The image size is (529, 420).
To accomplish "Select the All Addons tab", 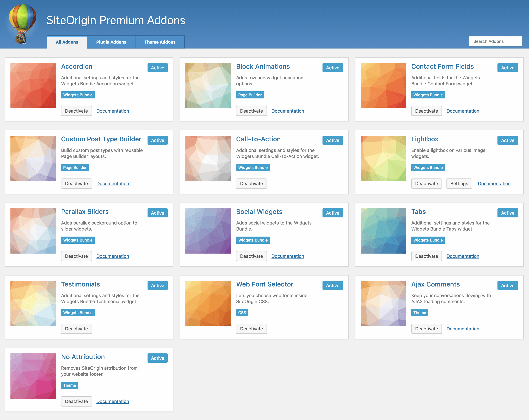I will (x=66, y=42).
